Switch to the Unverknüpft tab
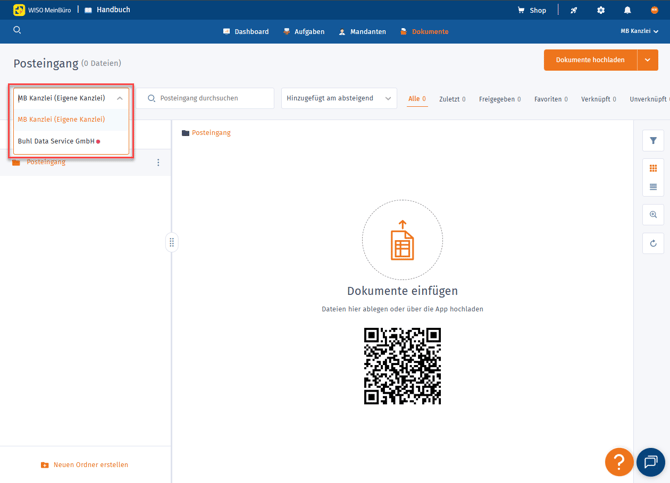Screen dimensions: 670x483 (x=649, y=99)
